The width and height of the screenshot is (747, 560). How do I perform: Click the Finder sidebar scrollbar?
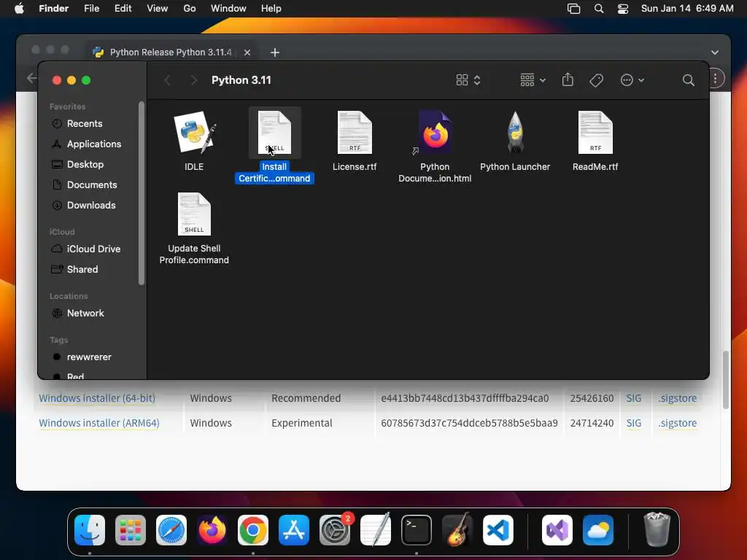tap(141, 193)
